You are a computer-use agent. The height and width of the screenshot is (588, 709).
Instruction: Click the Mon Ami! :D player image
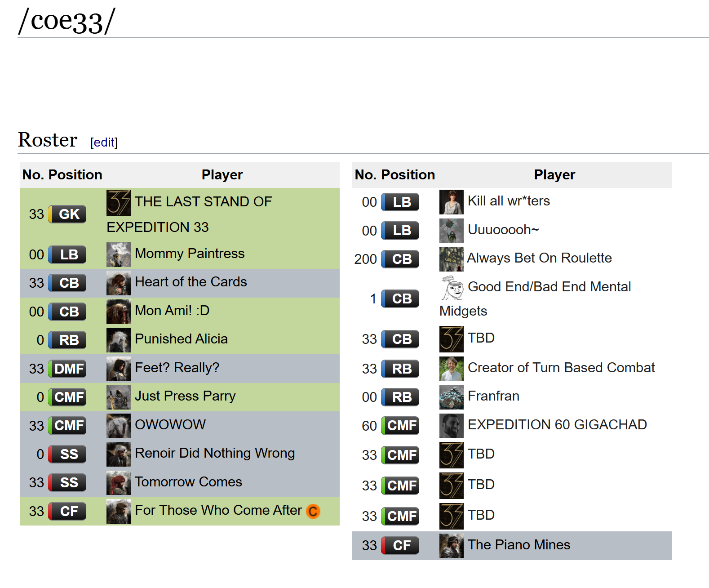pos(119,312)
